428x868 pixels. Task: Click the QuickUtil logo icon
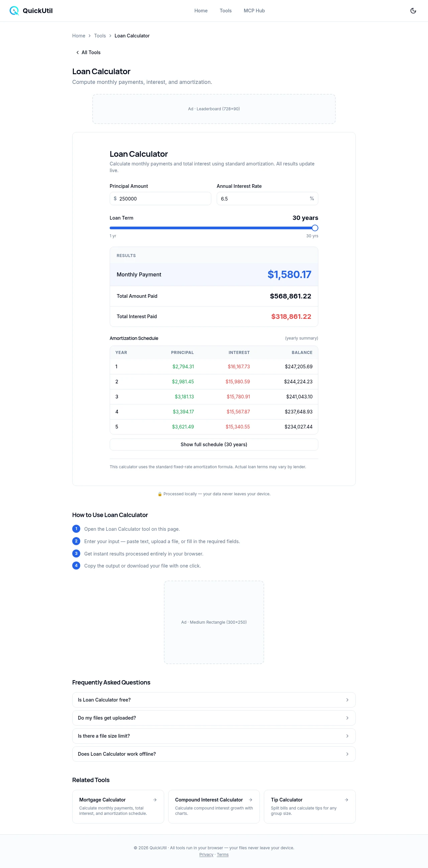(14, 11)
